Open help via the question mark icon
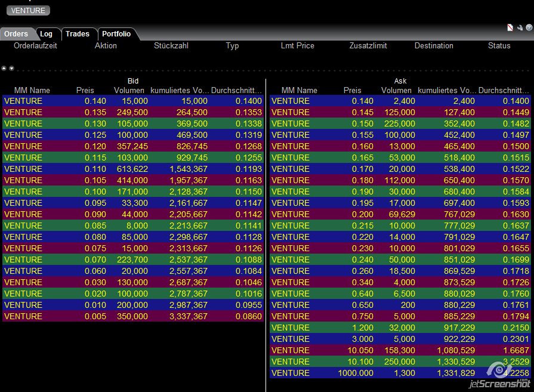 [x=529, y=27]
